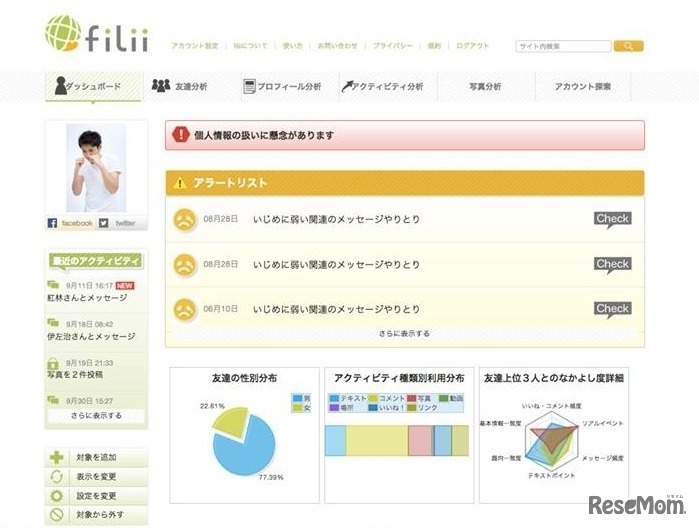Click the facebook icon under the photo
Screen dimensions: 699x528
click(x=52, y=223)
